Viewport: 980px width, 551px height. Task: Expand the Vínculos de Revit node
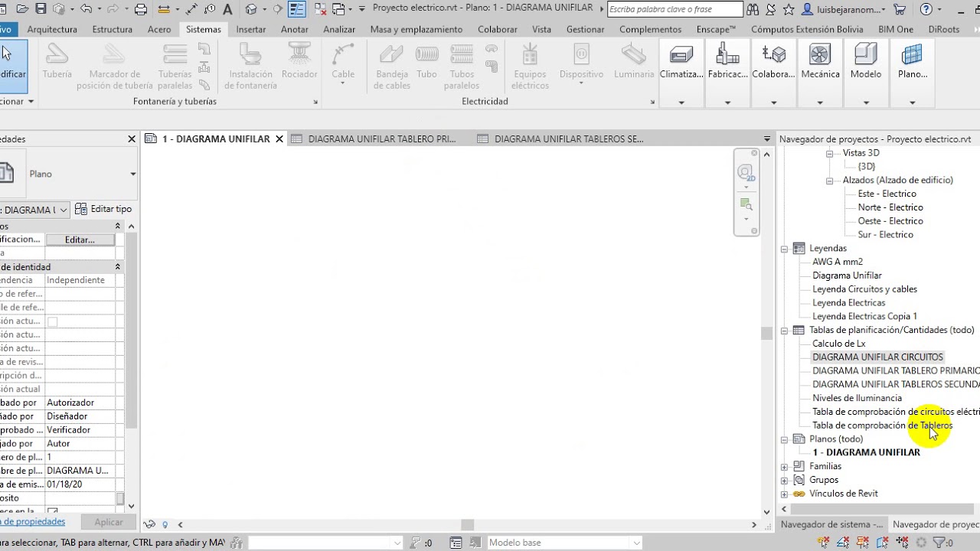(784, 494)
